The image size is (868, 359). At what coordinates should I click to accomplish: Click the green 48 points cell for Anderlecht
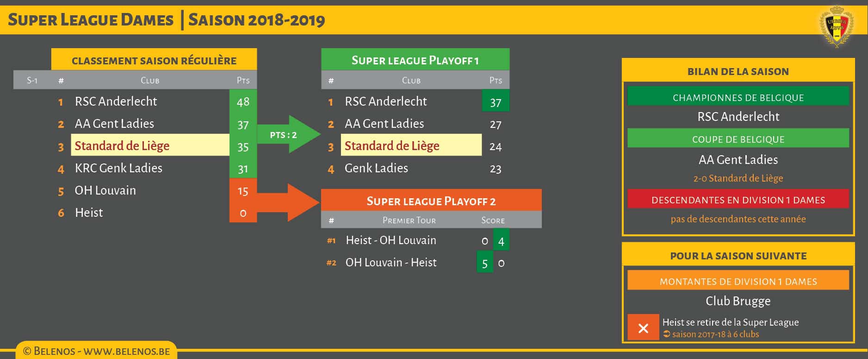pos(243,101)
